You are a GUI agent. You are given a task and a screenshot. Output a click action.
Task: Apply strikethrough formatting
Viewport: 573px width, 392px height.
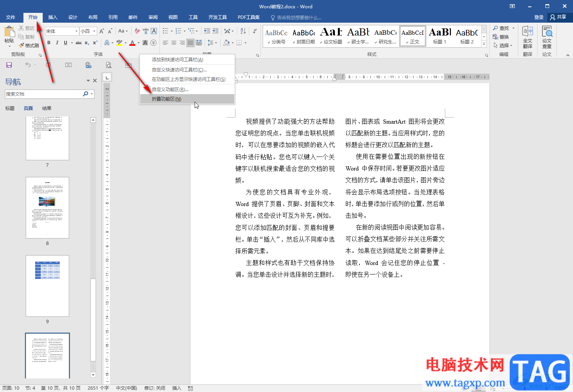coord(79,43)
